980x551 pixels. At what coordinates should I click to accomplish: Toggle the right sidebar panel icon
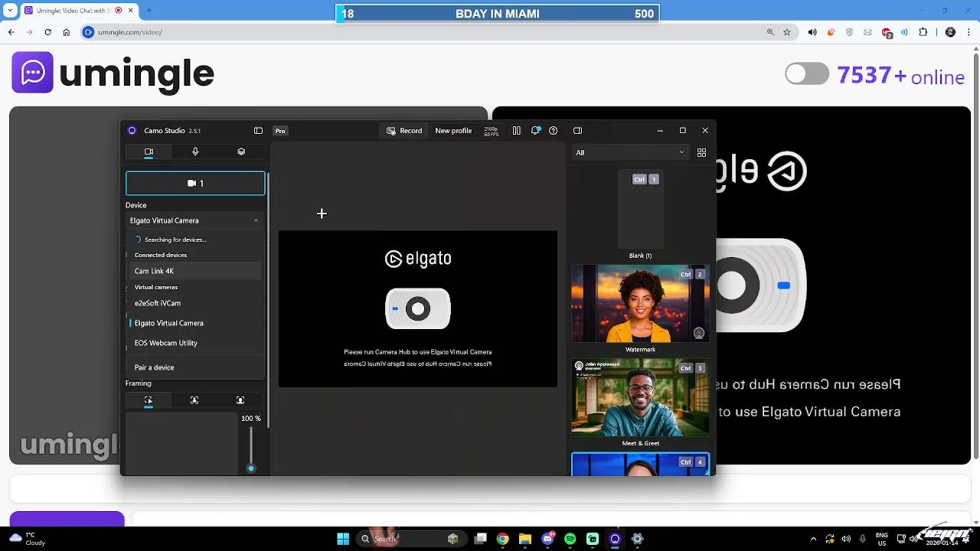(578, 131)
